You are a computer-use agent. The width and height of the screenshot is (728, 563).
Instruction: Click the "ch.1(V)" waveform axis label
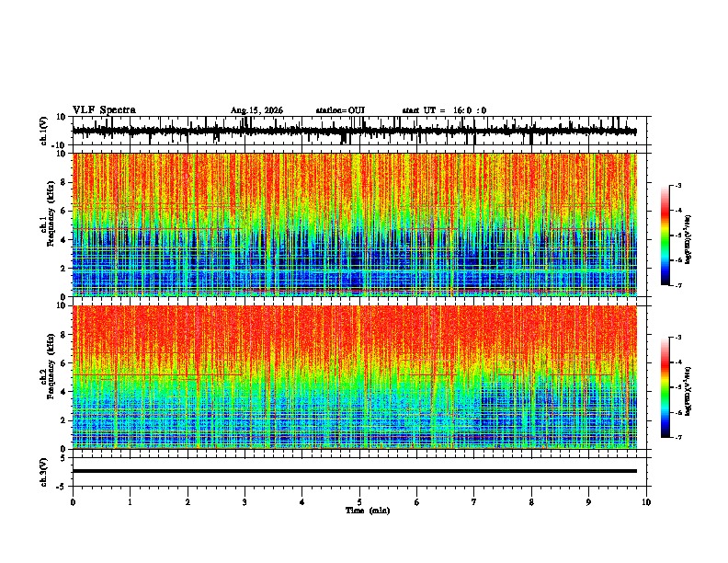click(44, 131)
